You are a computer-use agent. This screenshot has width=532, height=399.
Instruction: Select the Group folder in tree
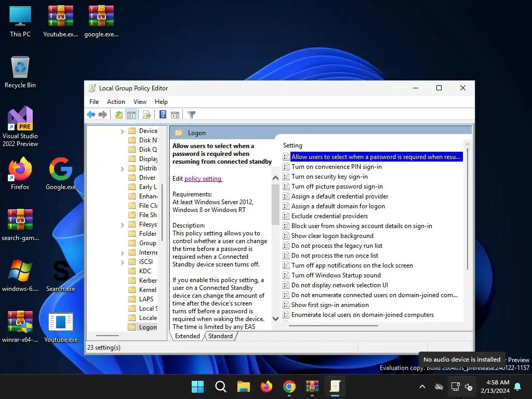click(142, 243)
